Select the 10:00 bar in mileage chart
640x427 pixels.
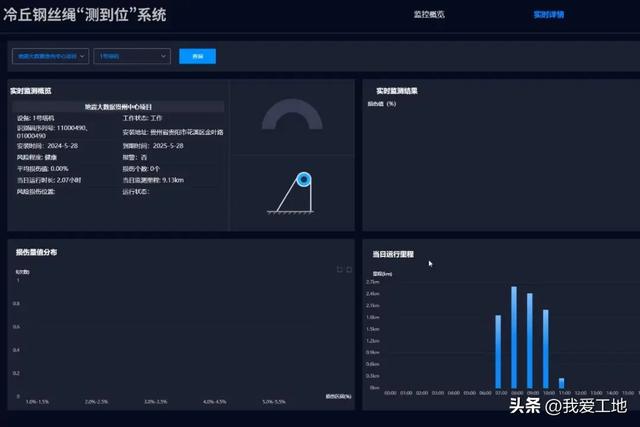coord(546,349)
